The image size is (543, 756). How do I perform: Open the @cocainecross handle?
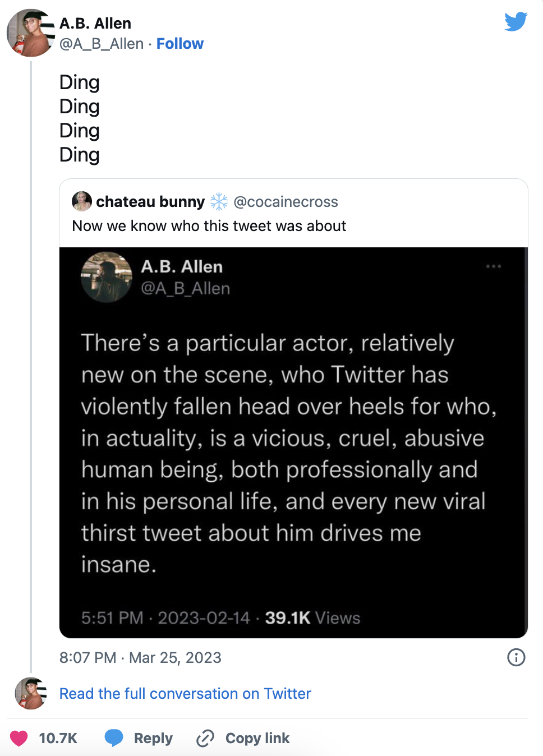(286, 202)
